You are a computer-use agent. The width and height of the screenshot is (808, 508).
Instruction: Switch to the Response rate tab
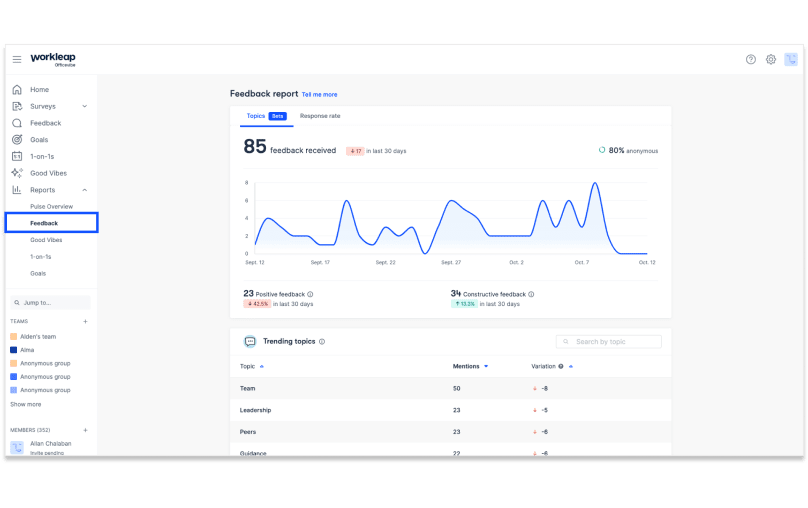[320, 116]
